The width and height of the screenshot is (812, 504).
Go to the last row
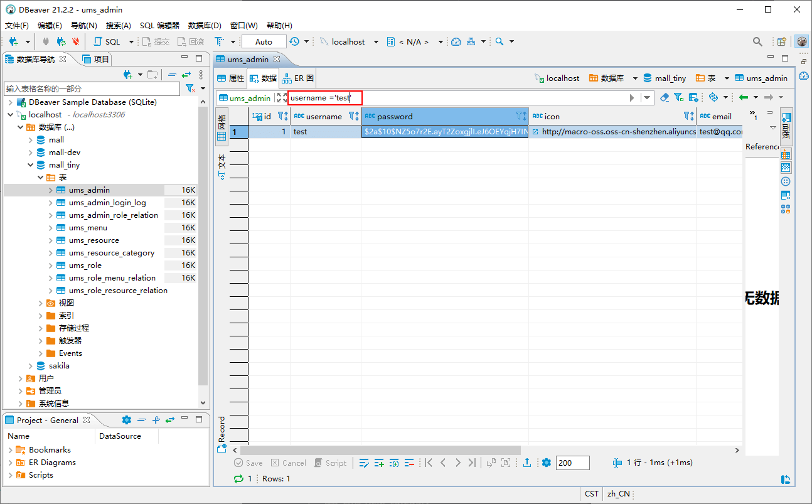pos(473,463)
